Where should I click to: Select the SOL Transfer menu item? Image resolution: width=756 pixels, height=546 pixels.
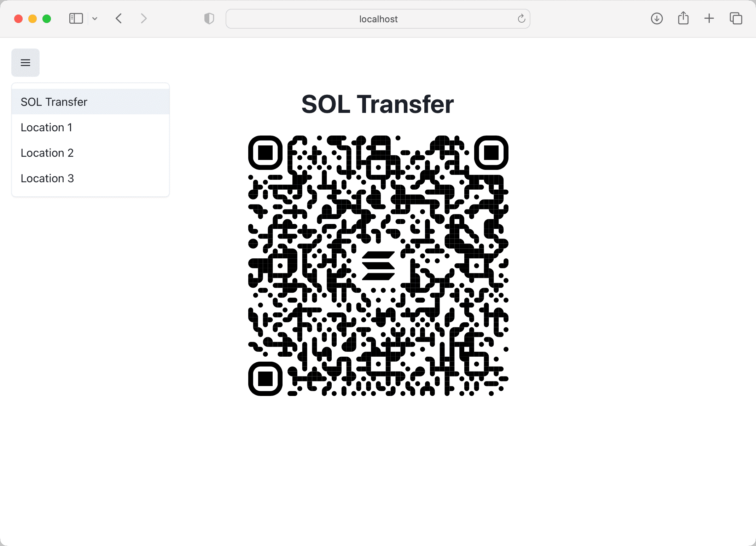pyautogui.click(x=91, y=102)
